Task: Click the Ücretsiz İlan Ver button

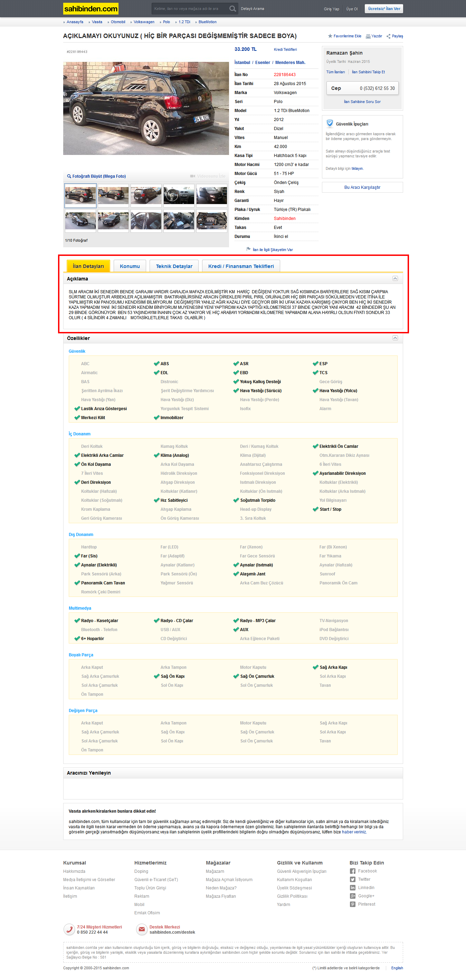Action: [384, 8]
